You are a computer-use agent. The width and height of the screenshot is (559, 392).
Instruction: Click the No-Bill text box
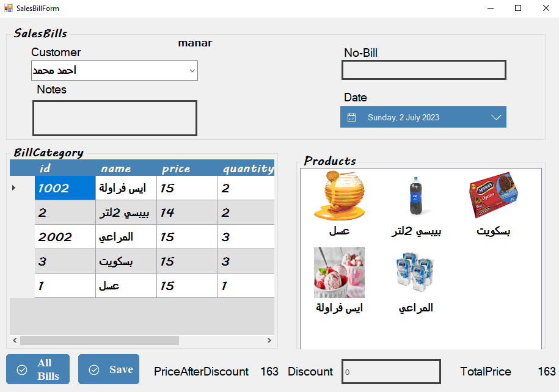pyautogui.click(x=423, y=70)
